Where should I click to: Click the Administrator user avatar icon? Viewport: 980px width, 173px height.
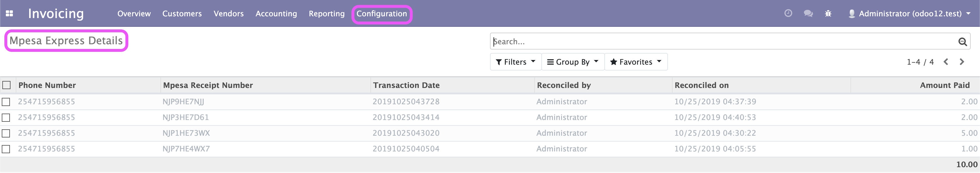tap(852, 14)
